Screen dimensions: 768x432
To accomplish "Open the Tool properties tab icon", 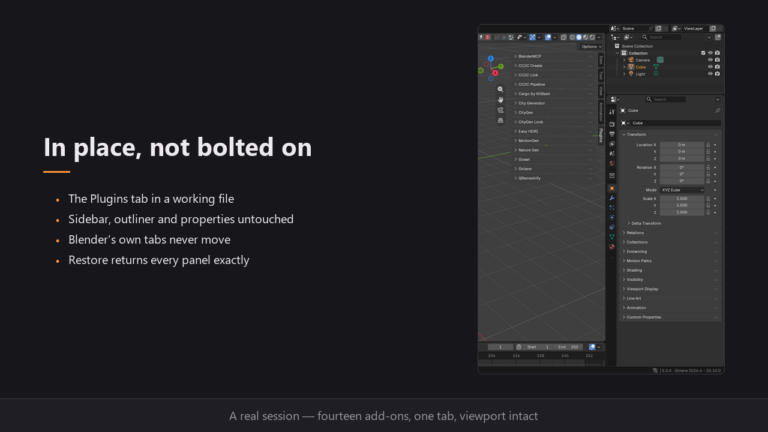I will (612, 112).
